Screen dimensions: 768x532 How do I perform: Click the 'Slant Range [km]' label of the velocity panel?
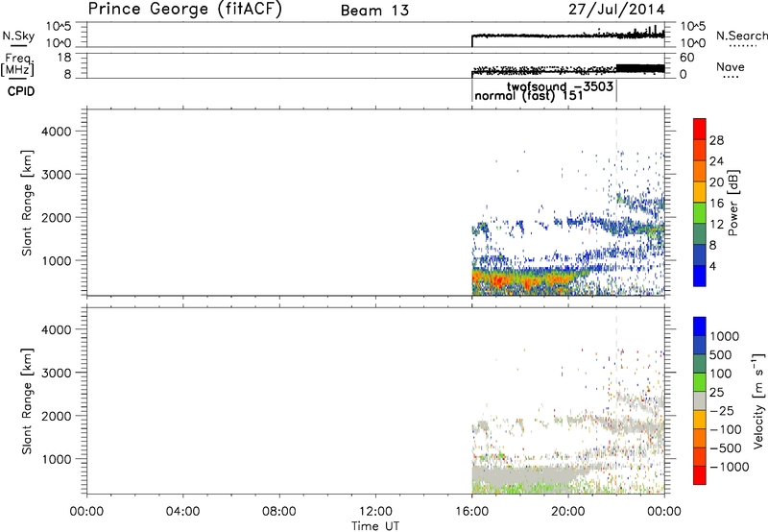point(27,401)
